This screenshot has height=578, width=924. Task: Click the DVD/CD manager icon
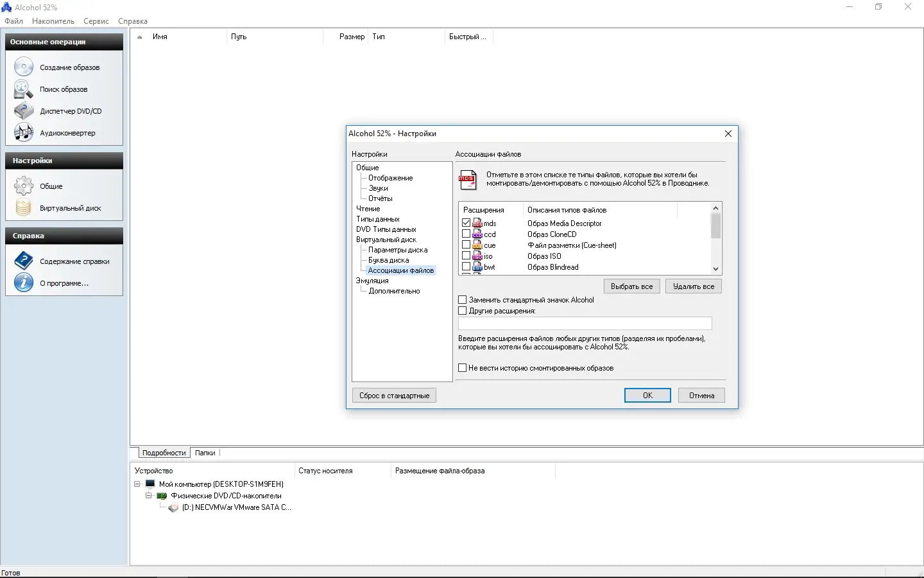(24, 111)
